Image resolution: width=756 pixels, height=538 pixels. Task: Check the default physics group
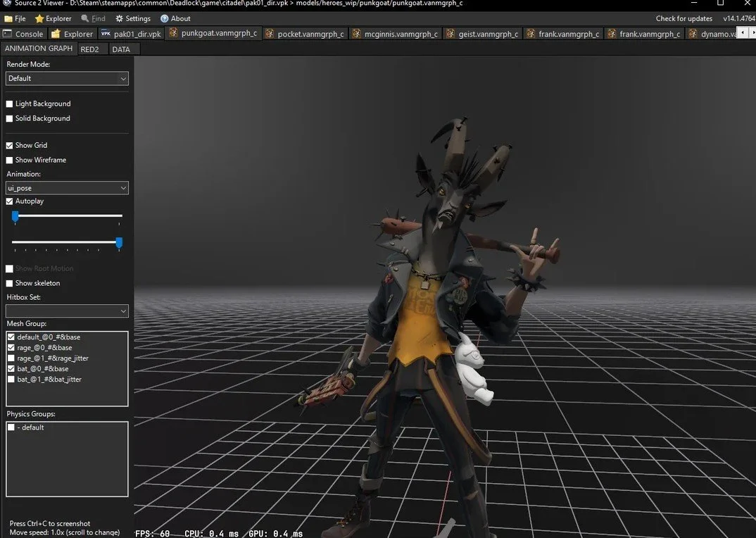11,427
